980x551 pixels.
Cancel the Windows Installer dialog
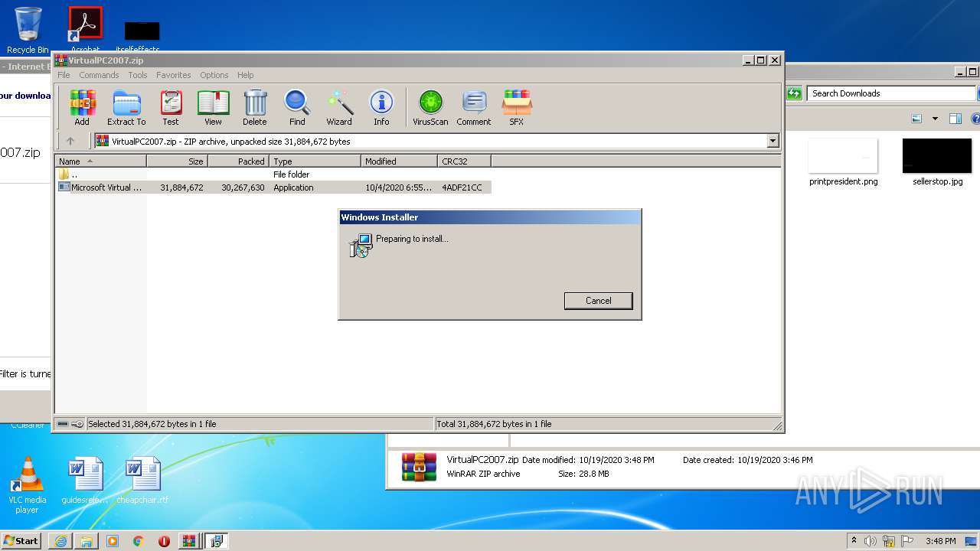[x=598, y=301]
